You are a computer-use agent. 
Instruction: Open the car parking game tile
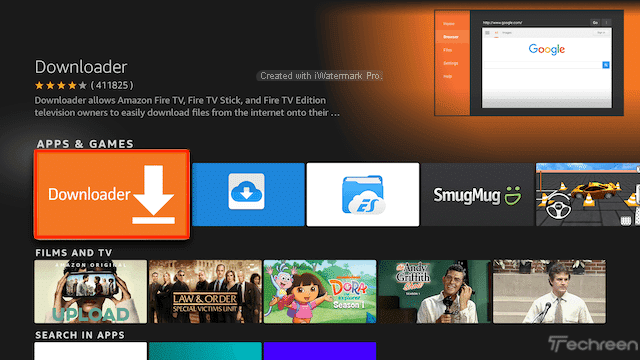588,194
